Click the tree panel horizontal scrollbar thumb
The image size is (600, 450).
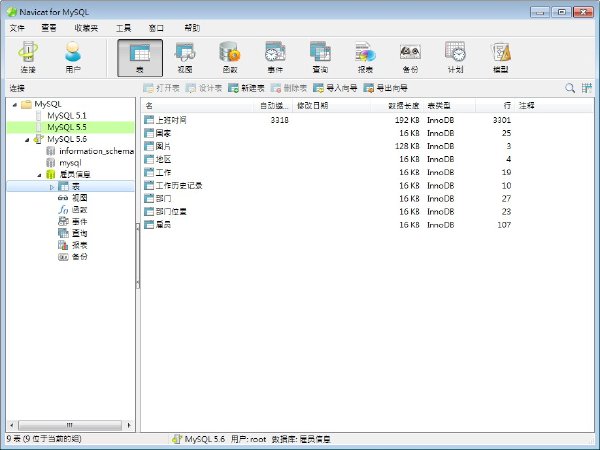(70, 425)
